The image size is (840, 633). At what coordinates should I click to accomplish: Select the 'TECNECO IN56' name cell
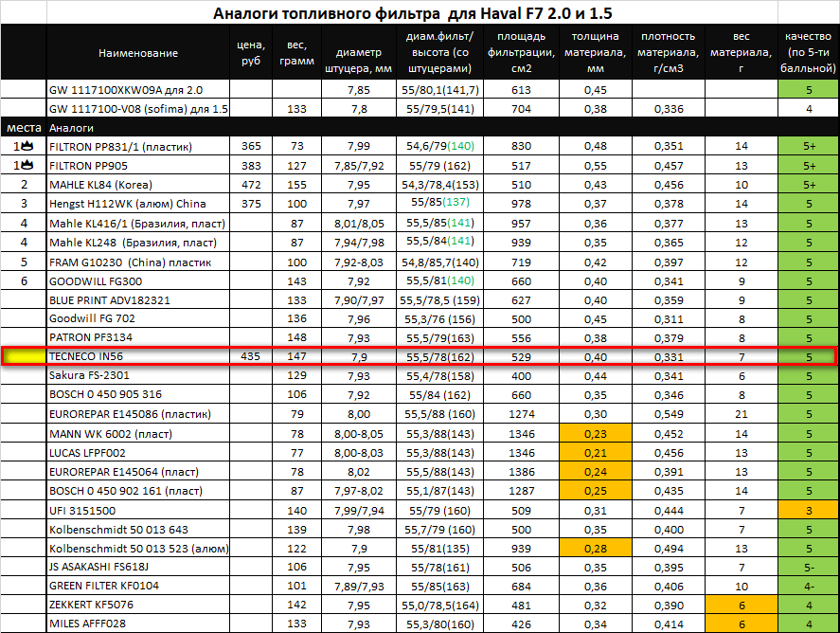(138, 356)
